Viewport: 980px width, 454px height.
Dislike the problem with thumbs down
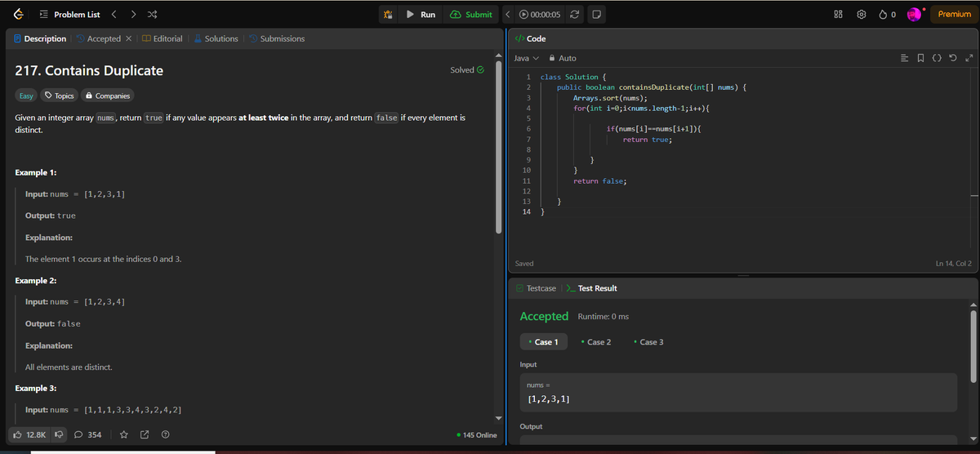click(x=59, y=434)
